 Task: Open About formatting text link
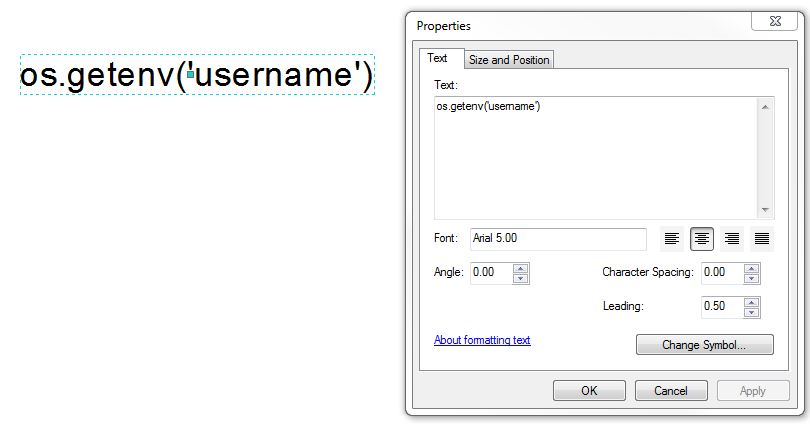482,340
